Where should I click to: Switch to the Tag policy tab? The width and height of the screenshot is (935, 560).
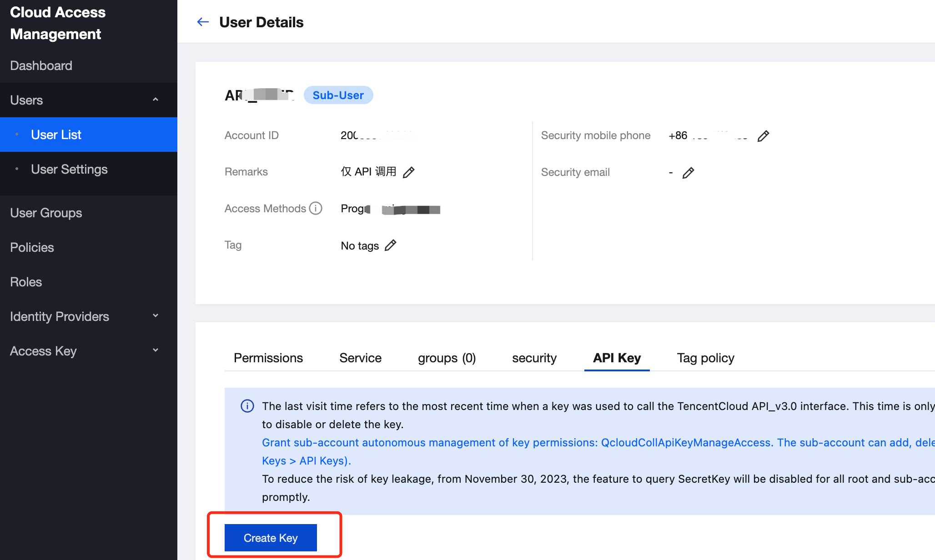point(705,358)
